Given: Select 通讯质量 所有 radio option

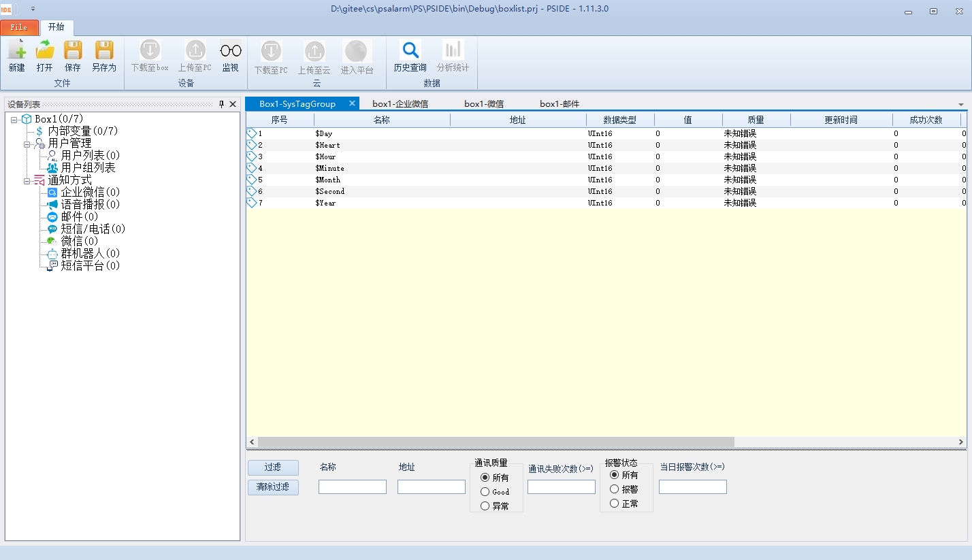Looking at the screenshot, I should [x=485, y=478].
